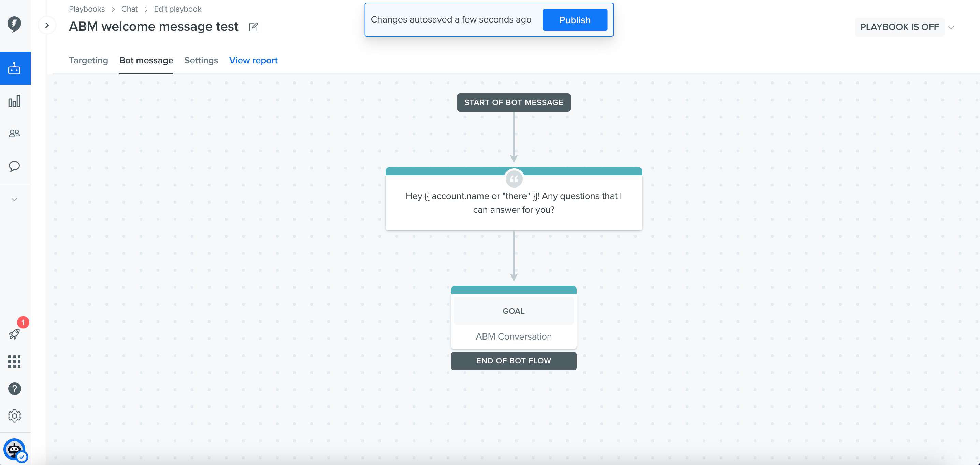This screenshot has height=465, width=980.
Task: Open the PLAYBOOK IS OFF dropdown
Action: click(900, 27)
